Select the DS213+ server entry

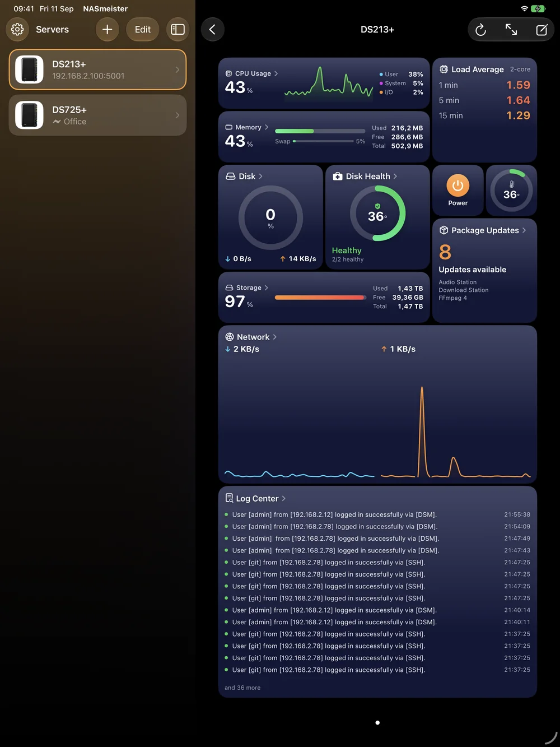click(97, 69)
